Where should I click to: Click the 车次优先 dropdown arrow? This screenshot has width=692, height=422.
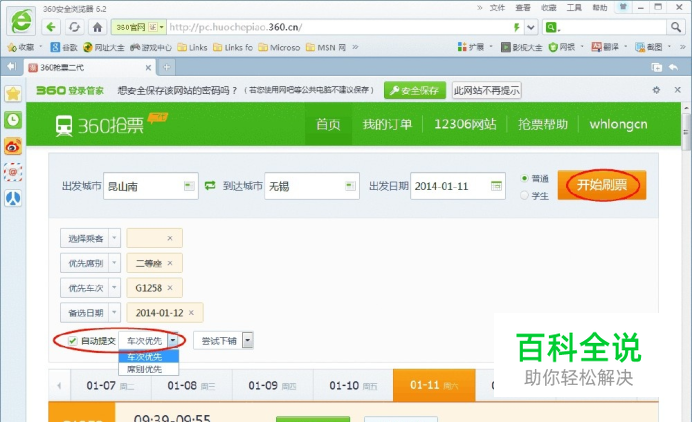tap(173, 340)
